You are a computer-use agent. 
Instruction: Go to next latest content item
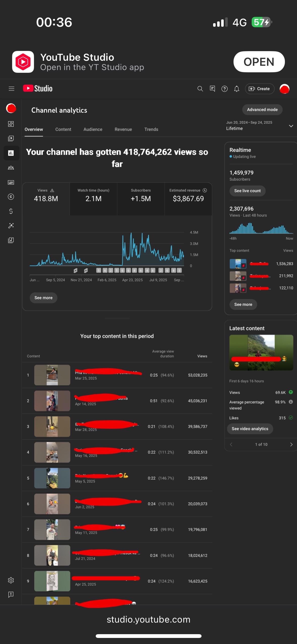pyautogui.click(x=291, y=444)
